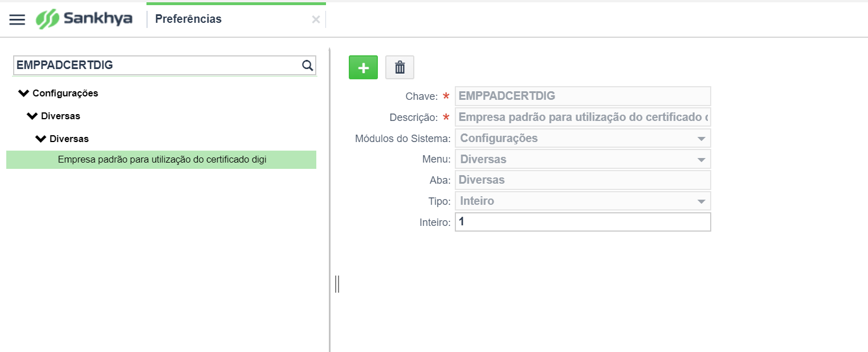Collapse the Configurações tree node
The image size is (868, 352).
coord(24,93)
